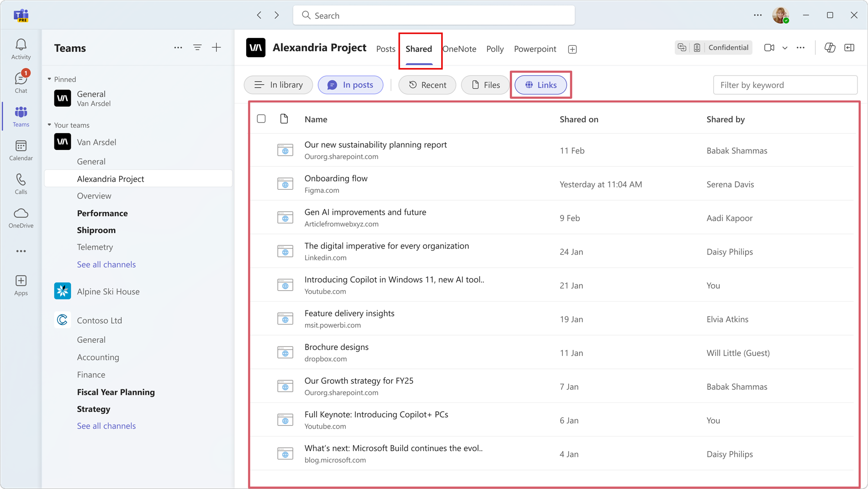The height and width of the screenshot is (489, 868).
Task: Open the Alpine Ski House team
Action: pos(108,291)
